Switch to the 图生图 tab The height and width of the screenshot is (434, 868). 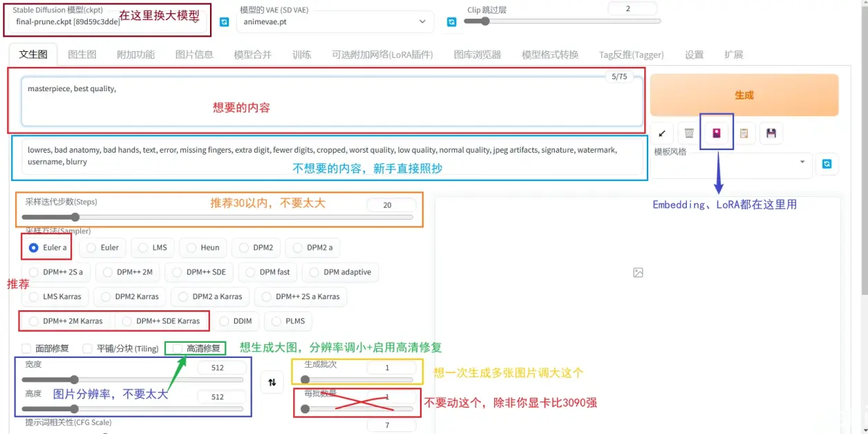pos(82,55)
